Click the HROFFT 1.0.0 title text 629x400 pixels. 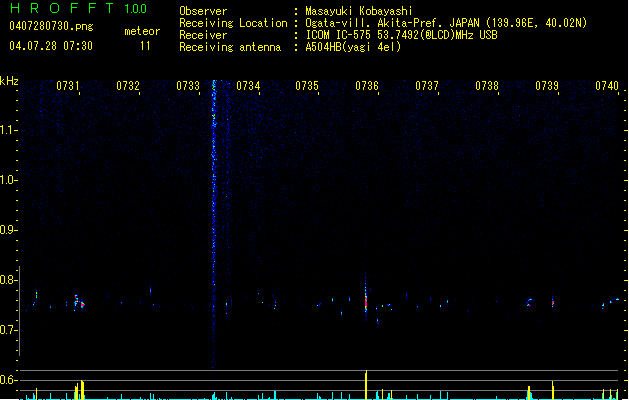(x=78, y=8)
